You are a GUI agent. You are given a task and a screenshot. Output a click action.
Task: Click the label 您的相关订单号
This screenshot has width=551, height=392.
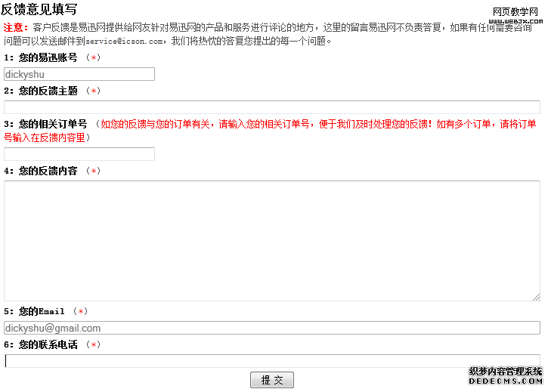pyautogui.click(x=52, y=124)
